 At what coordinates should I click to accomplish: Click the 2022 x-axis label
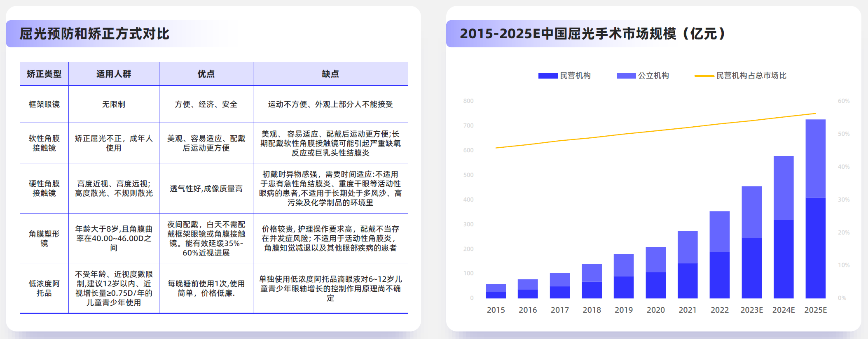[x=720, y=310]
